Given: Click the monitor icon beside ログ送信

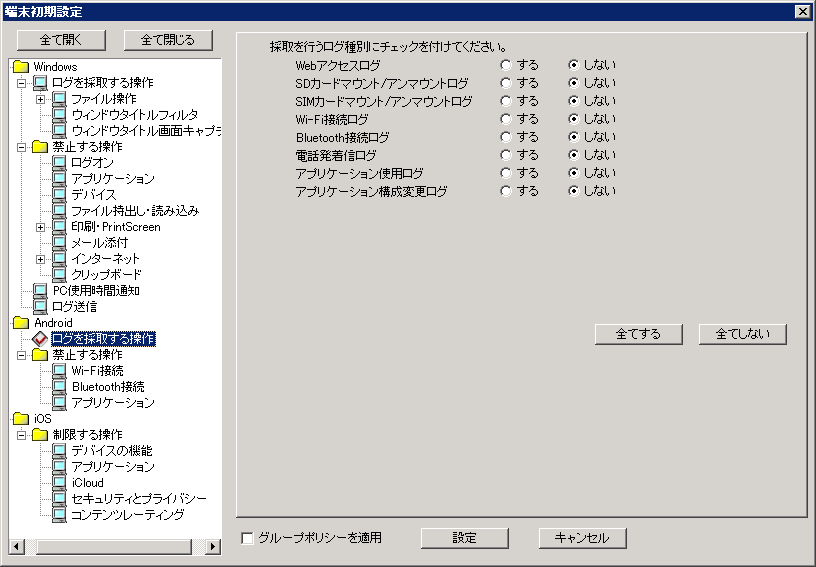Looking at the screenshot, I should [40, 307].
